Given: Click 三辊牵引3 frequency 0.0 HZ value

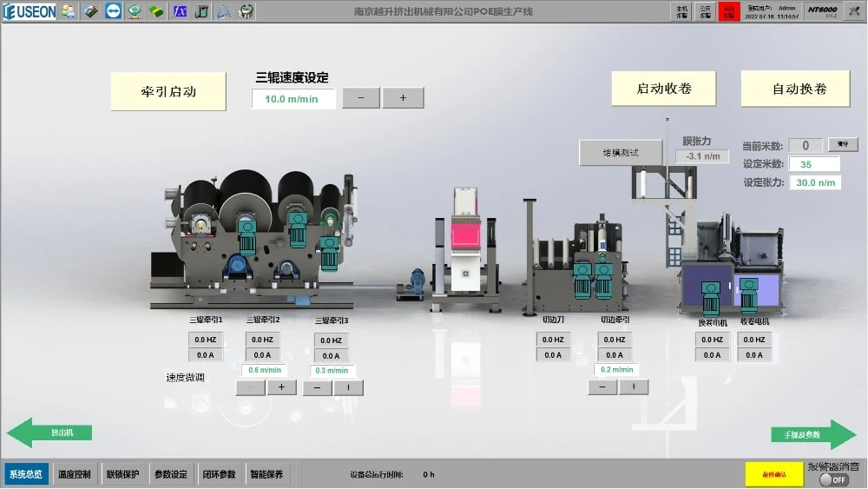Looking at the screenshot, I should tap(331, 340).
